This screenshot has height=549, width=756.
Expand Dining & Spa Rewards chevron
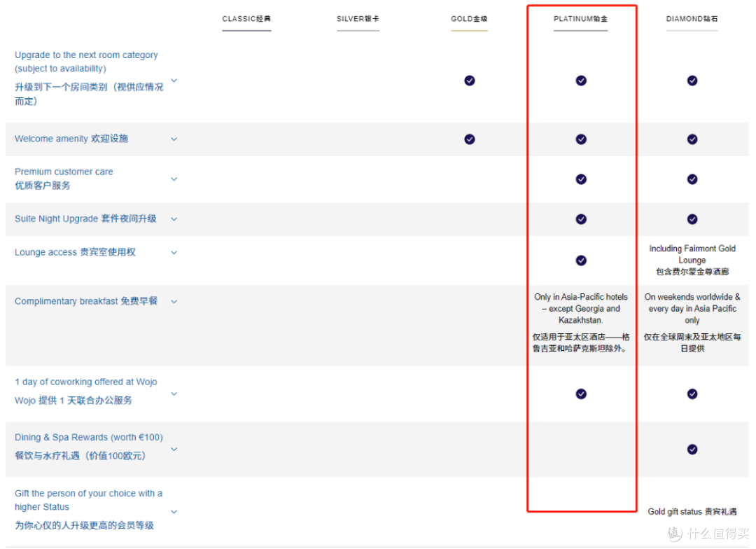tap(174, 449)
